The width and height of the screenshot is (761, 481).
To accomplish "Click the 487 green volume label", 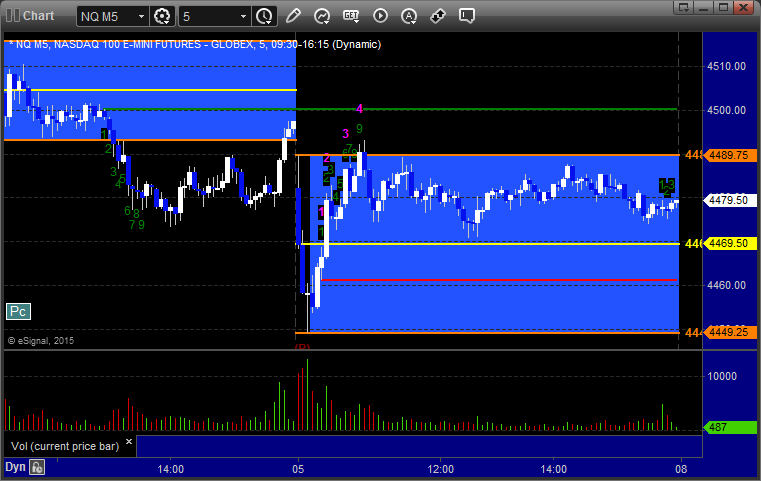I will [728, 427].
